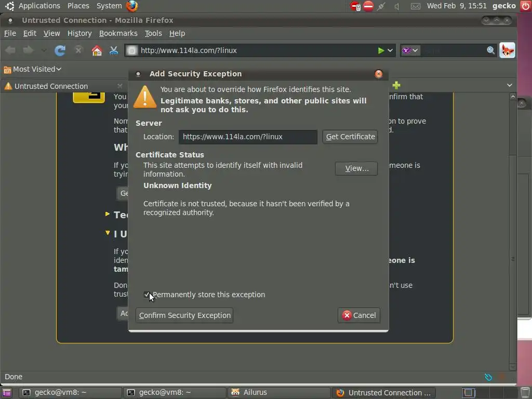Launch Firefox from the top panel icon
Screen dimensions: 532x399
click(132, 6)
